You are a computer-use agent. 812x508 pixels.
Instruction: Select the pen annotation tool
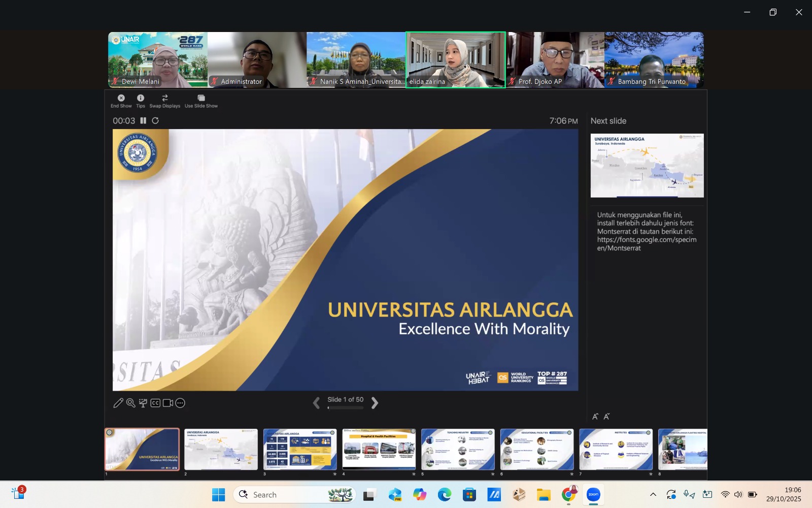pos(118,403)
